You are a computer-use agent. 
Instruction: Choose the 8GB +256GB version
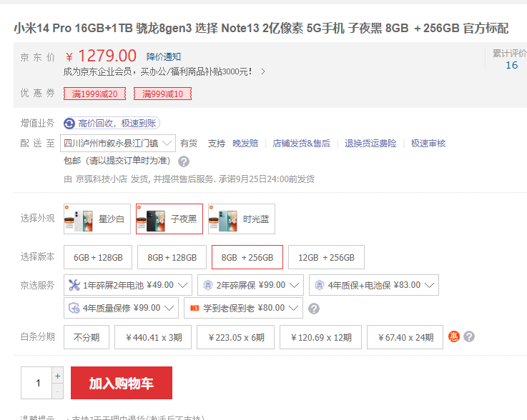coord(247,257)
